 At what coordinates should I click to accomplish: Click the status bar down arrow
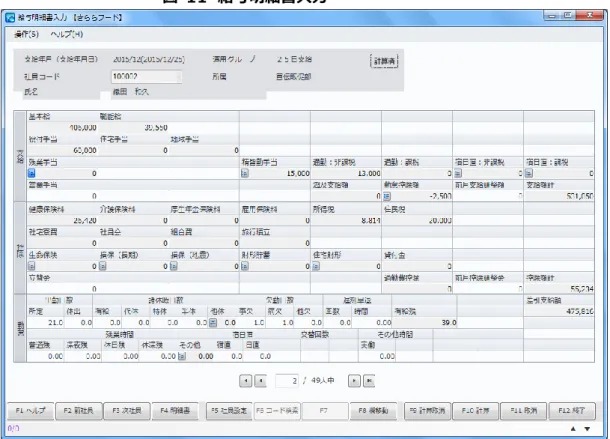(x=587, y=428)
